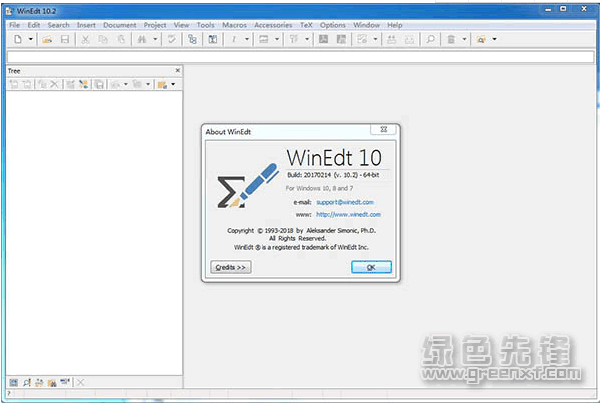Open the Project menu

[155, 25]
